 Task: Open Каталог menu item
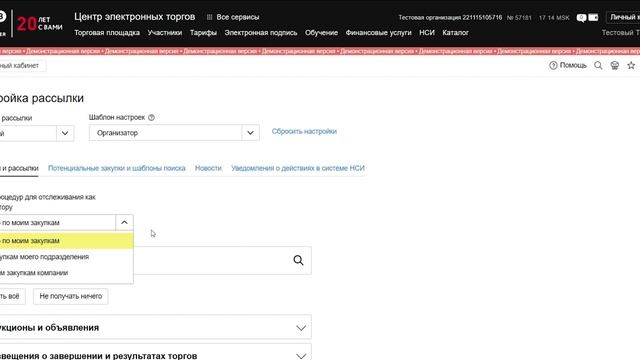(x=456, y=33)
